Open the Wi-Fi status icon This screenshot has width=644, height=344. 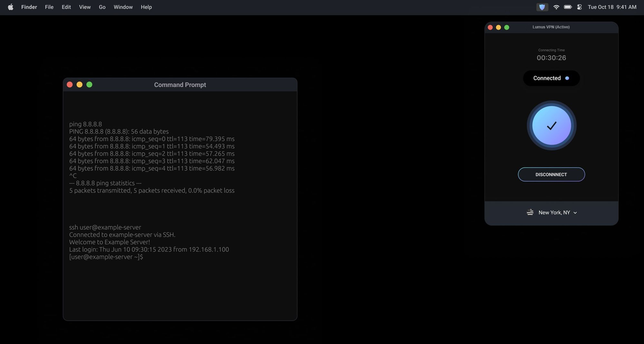pos(556,7)
